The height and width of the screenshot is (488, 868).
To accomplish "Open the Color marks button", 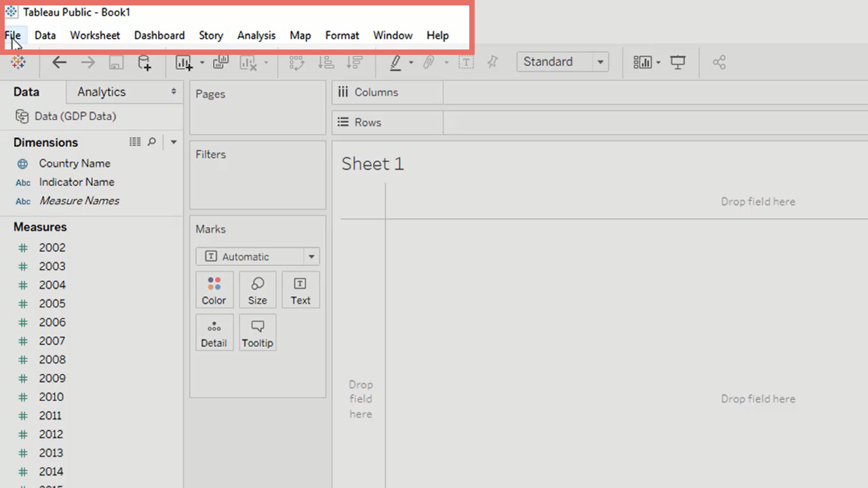I will click(214, 290).
